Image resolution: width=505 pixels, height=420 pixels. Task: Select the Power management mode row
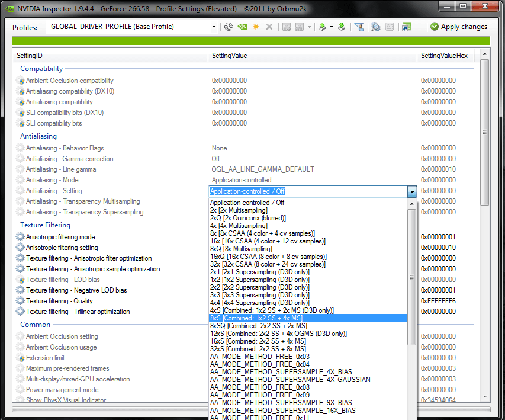click(111, 390)
